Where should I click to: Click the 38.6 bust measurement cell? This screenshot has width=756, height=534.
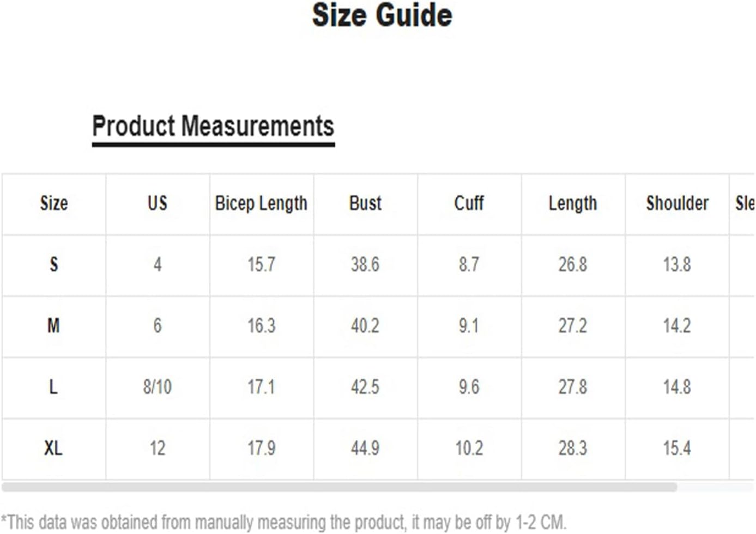[365, 265]
